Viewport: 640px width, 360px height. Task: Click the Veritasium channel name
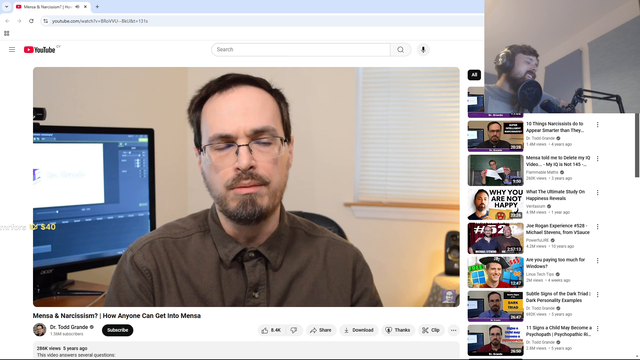[536, 206]
